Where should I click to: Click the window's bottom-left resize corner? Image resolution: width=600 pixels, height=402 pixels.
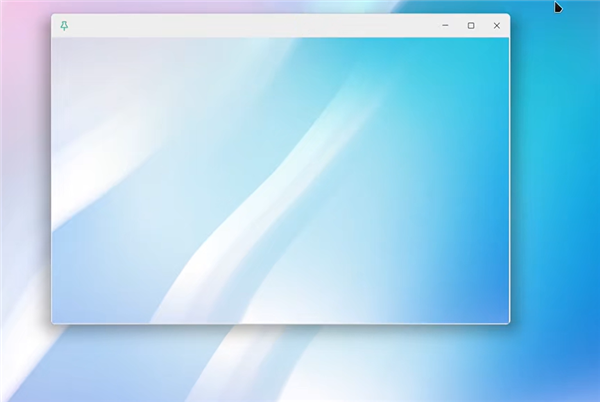[53, 322]
